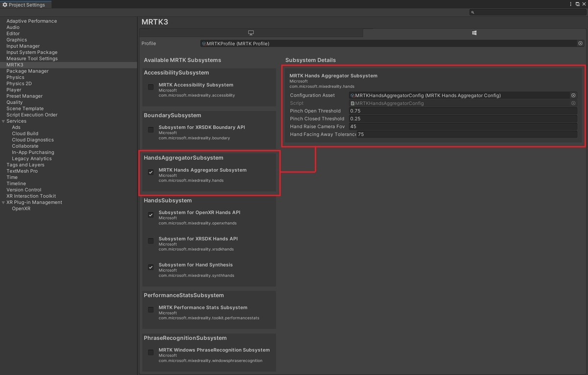Check Subsystem for XRSDK Hands API
Screen dimensions: 588x375
[151, 241]
